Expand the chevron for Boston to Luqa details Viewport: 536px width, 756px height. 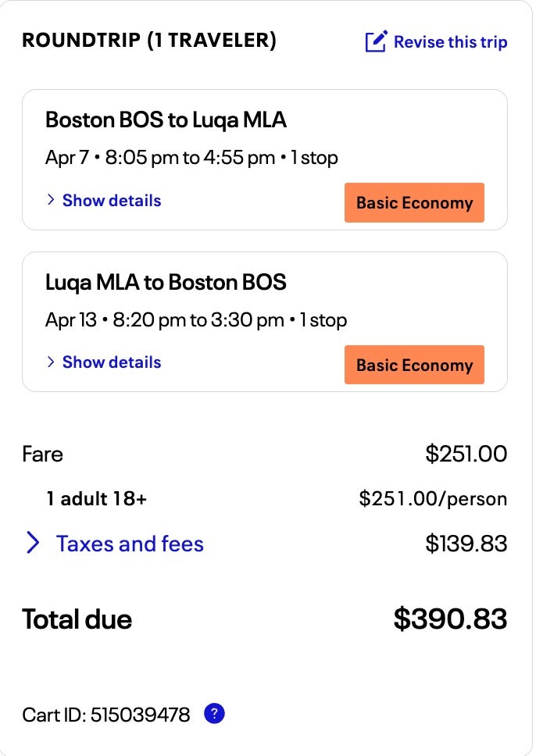51,200
